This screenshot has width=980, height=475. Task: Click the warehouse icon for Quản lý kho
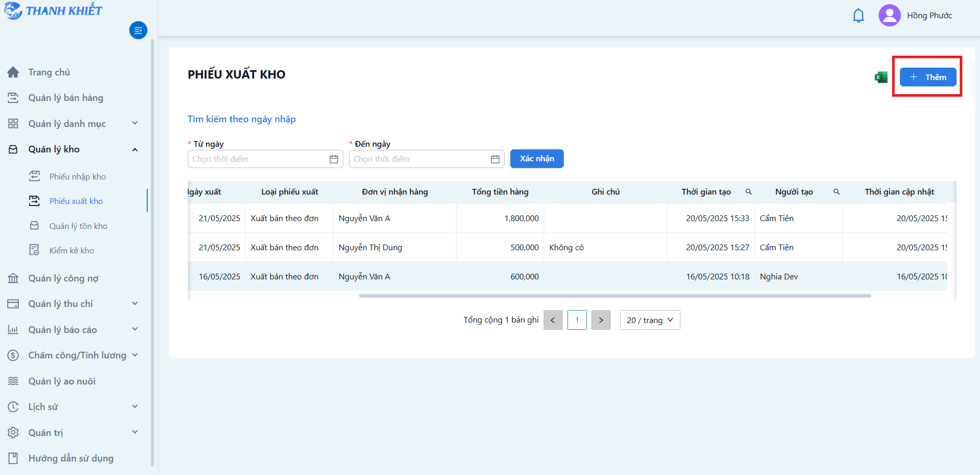click(x=14, y=149)
